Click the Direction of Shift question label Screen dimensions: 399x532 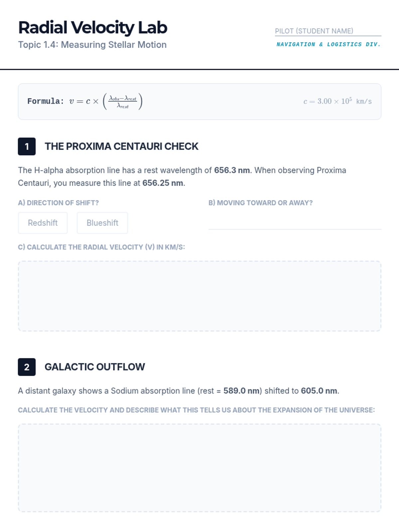(x=59, y=203)
